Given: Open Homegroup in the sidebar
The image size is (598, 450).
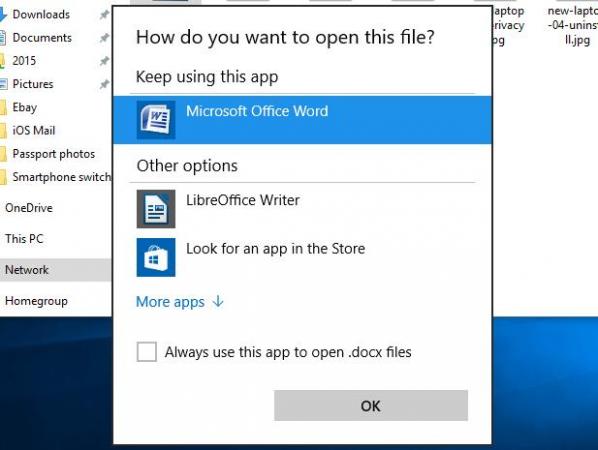Looking at the screenshot, I should pyautogui.click(x=37, y=301).
